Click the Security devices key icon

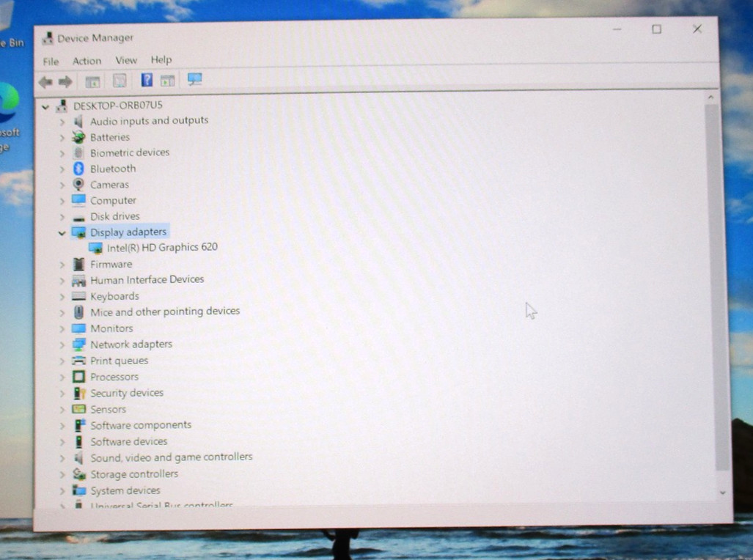pos(79,394)
